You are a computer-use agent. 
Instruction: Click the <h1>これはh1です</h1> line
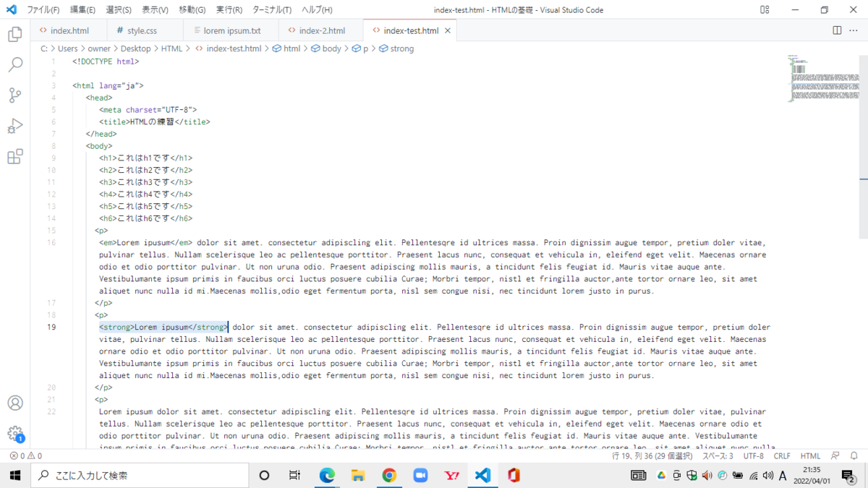tap(146, 158)
